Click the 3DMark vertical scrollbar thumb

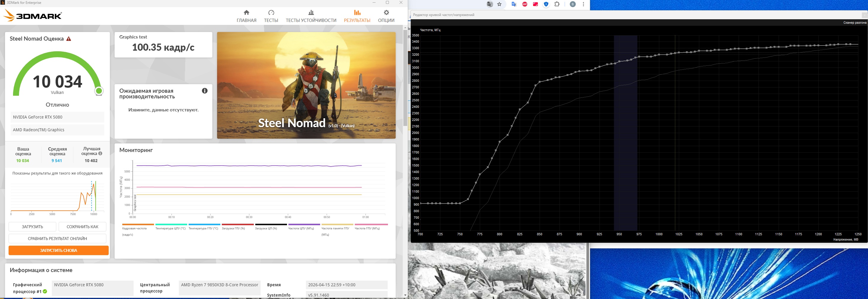(405, 78)
